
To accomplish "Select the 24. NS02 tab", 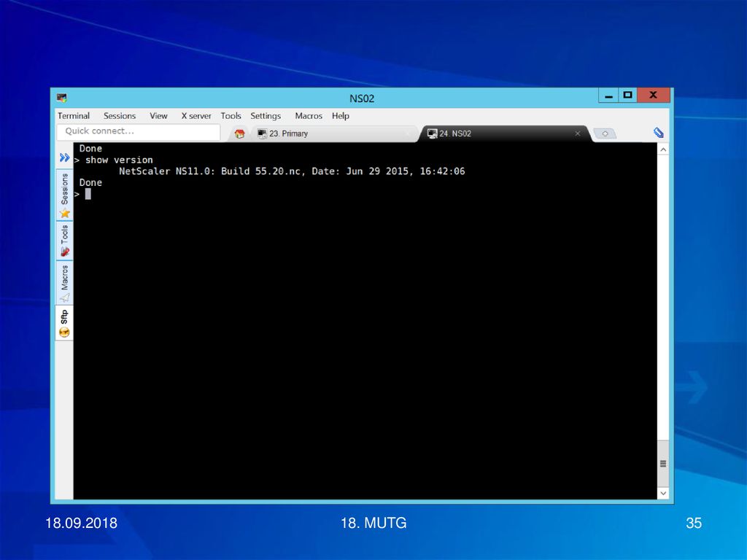I will tap(504, 134).
